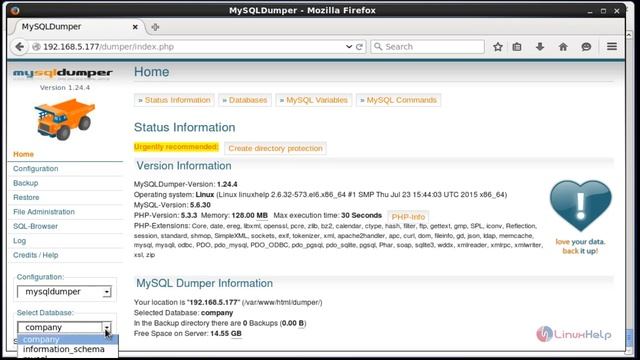The height and width of the screenshot is (360, 640).
Task: Click the heart exclamation badge
Action: pyautogui.click(x=580, y=206)
